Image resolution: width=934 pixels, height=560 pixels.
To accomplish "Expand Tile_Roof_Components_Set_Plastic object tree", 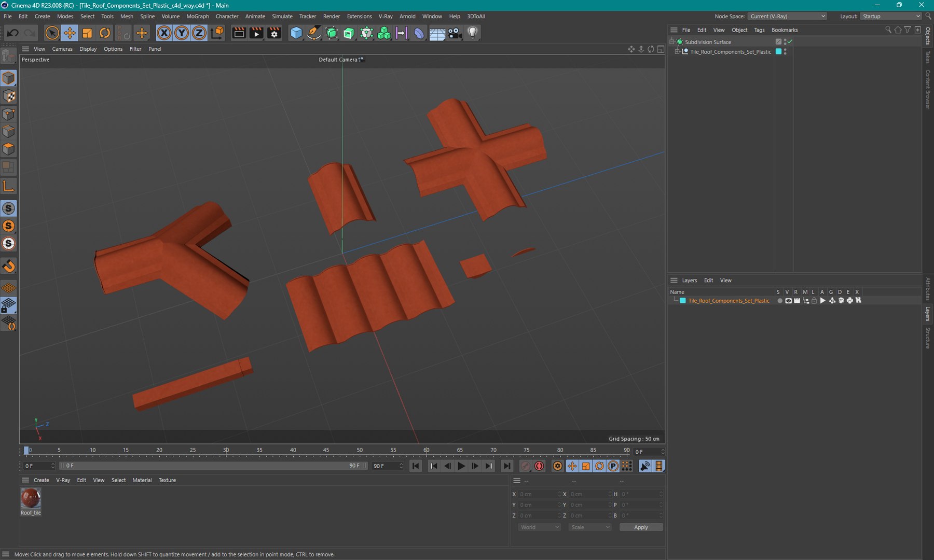I will [677, 52].
